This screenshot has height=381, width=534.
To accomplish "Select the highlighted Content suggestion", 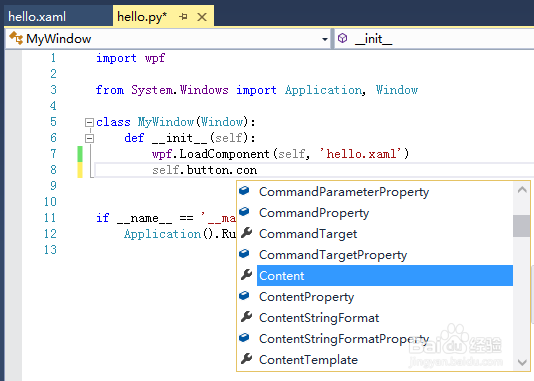I will pos(385,275).
